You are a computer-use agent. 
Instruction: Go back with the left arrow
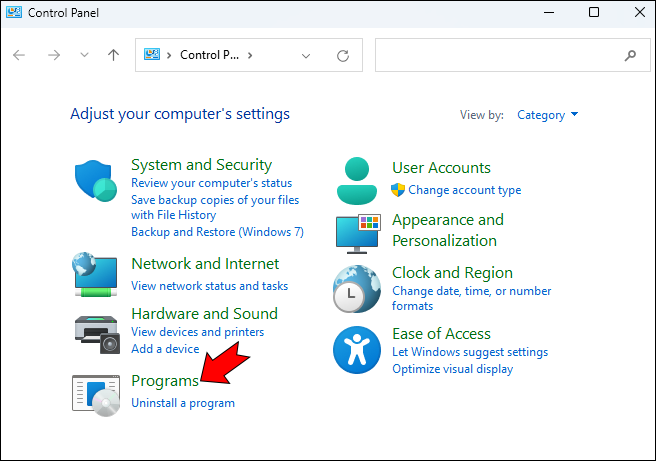click(19, 55)
